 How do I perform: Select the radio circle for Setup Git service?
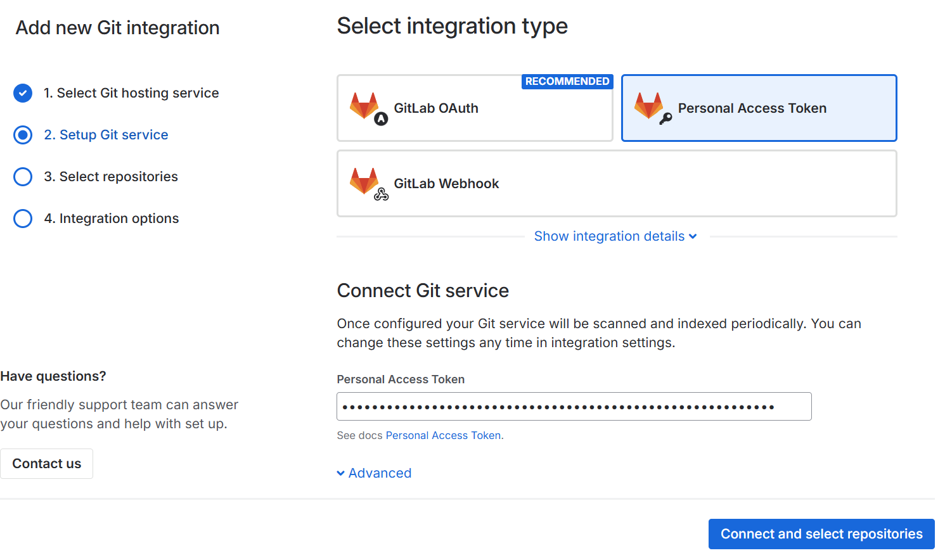pyautogui.click(x=23, y=135)
